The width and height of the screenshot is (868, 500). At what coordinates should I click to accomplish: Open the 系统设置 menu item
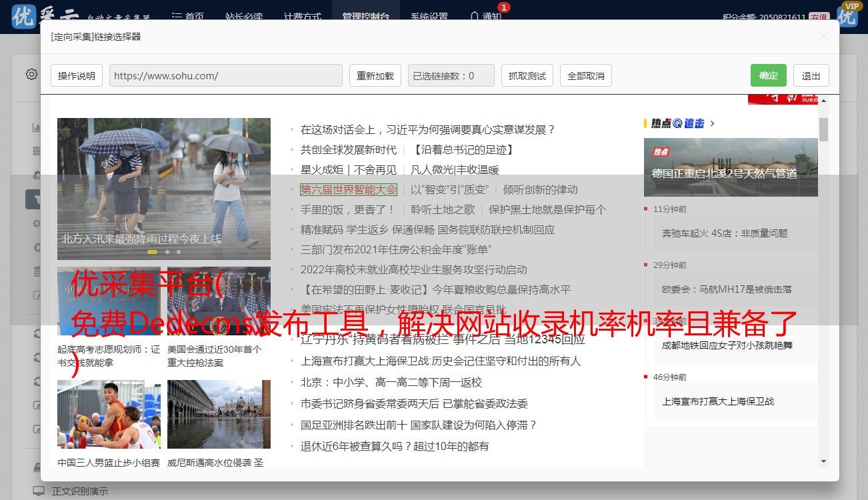coord(429,16)
